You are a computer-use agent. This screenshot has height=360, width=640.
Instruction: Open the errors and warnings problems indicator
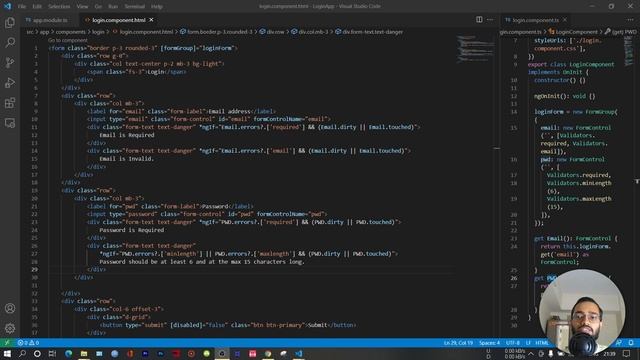coord(28,343)
